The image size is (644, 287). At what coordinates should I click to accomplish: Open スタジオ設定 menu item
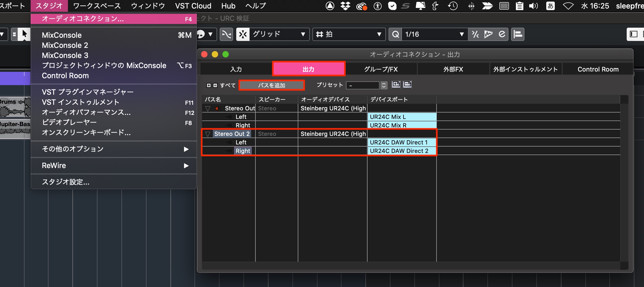pyautogui.click(x=114, y=182)
